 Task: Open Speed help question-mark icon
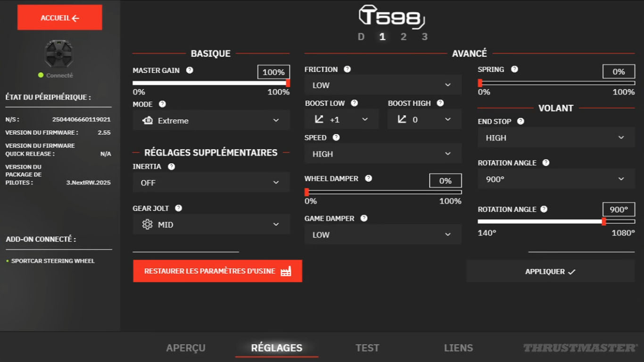[x=336, y=138]
